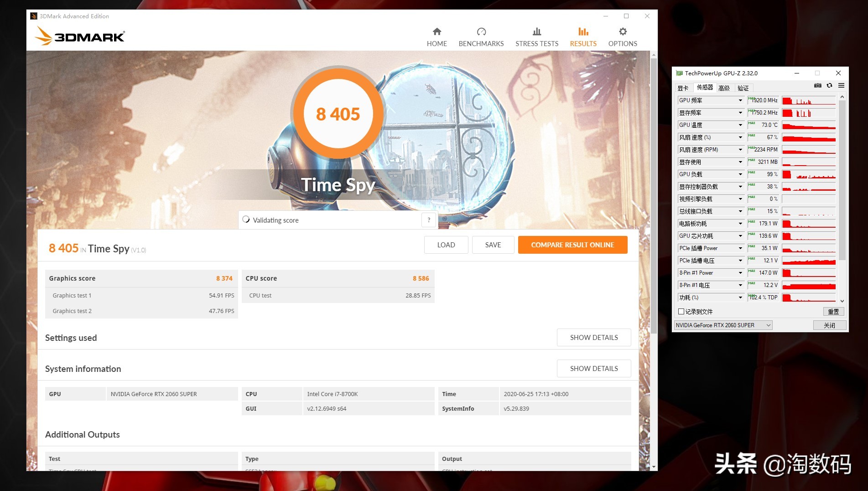868x491 pixels.
Task: Click the 3211 MB memory usage value
Action: pyautogui.click(x=768, y=162)
